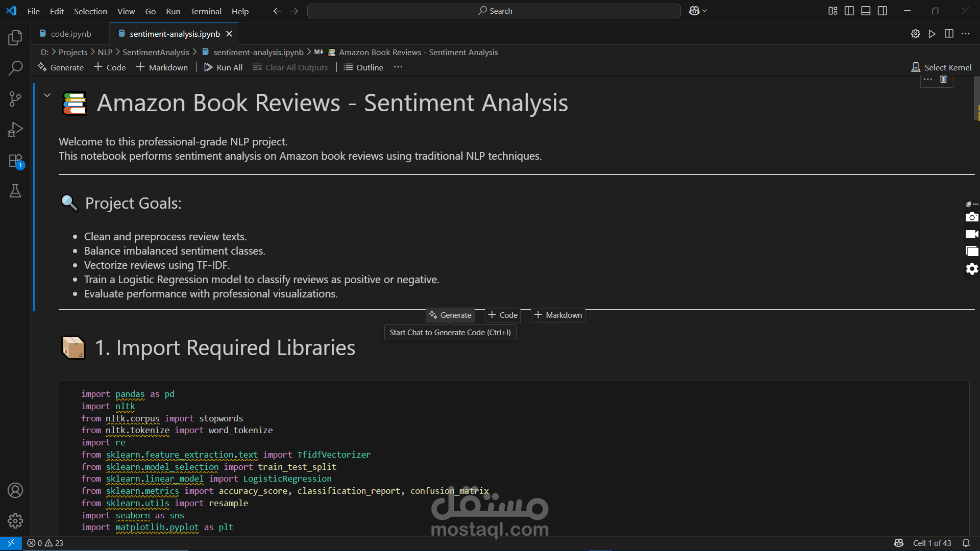
Task: Click Select Kernel button
Action: pos(942,67)
